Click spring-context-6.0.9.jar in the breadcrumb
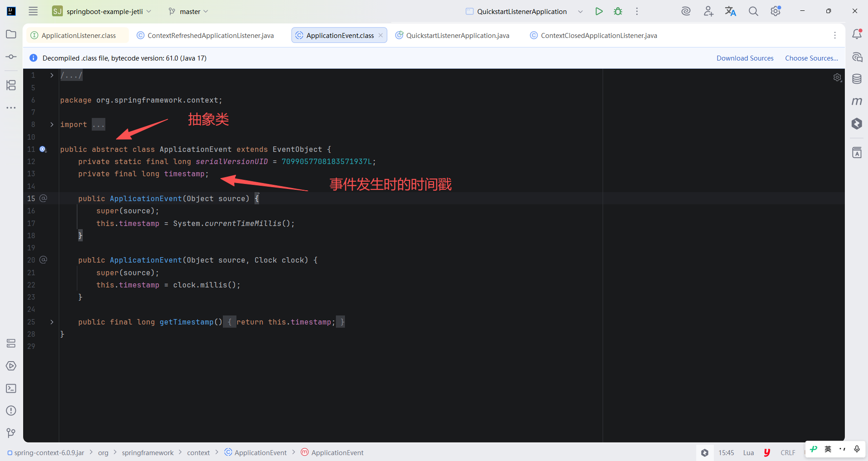Screen dimensions: 868x461 pyautogui.click(x=46, y=452)
